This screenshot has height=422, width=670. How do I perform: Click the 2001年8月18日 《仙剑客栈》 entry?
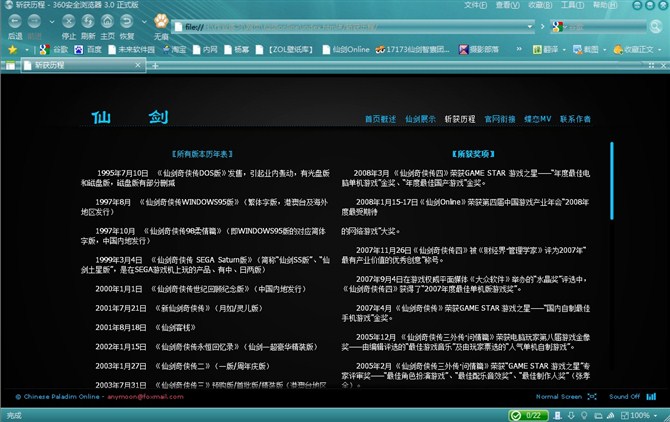(x=145, y=328)
